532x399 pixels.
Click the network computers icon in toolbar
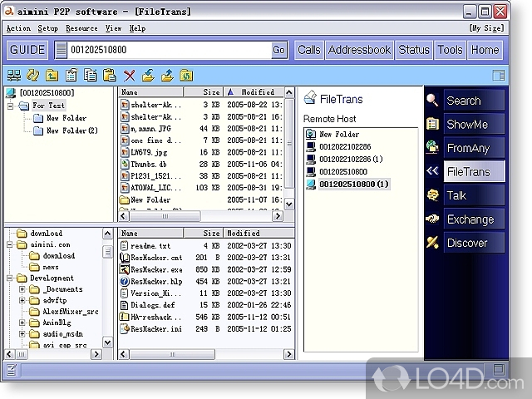[x=14, y=76]
